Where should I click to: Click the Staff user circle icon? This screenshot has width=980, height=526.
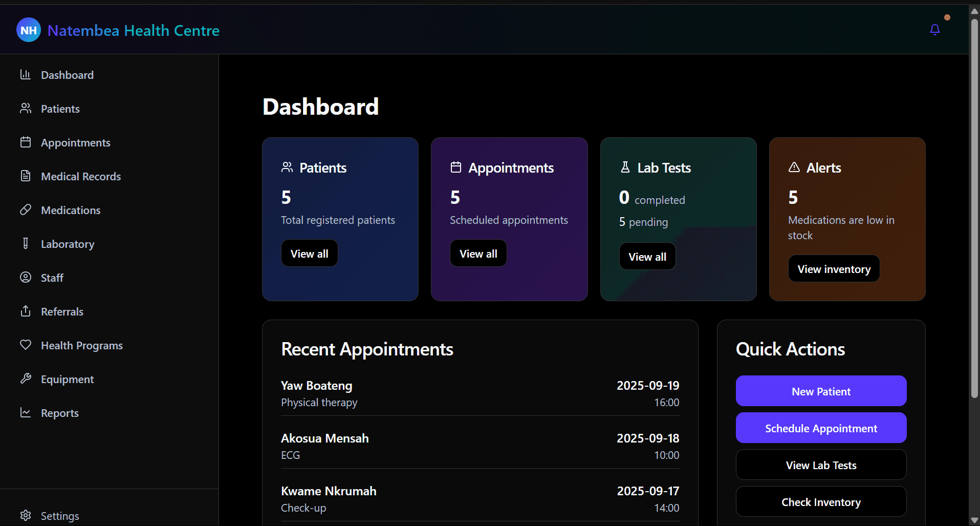pyautogui.click(x=26, y=278)
